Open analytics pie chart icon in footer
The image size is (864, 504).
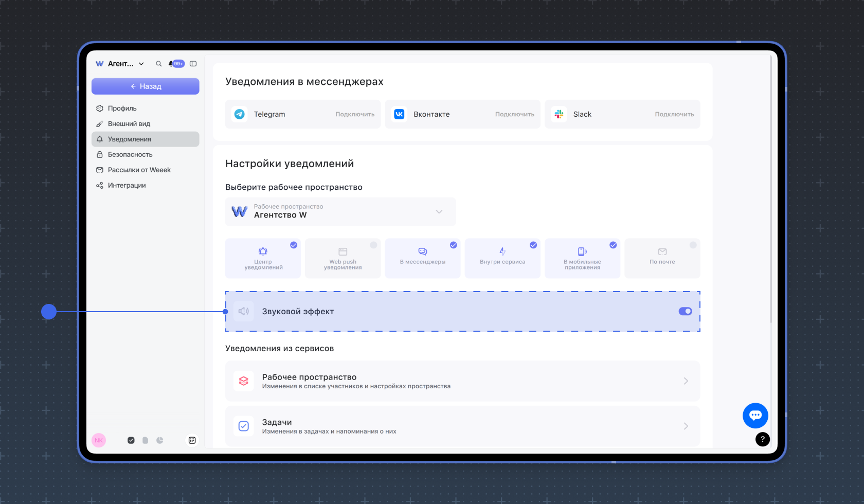(x=160, y=440)
